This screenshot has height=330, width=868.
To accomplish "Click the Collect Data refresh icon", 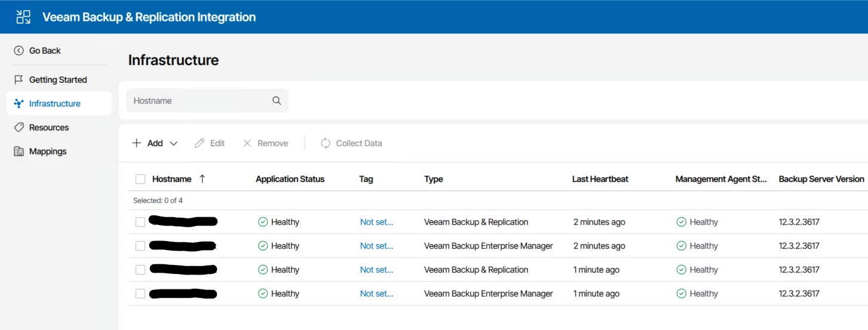I will point(326,143).
